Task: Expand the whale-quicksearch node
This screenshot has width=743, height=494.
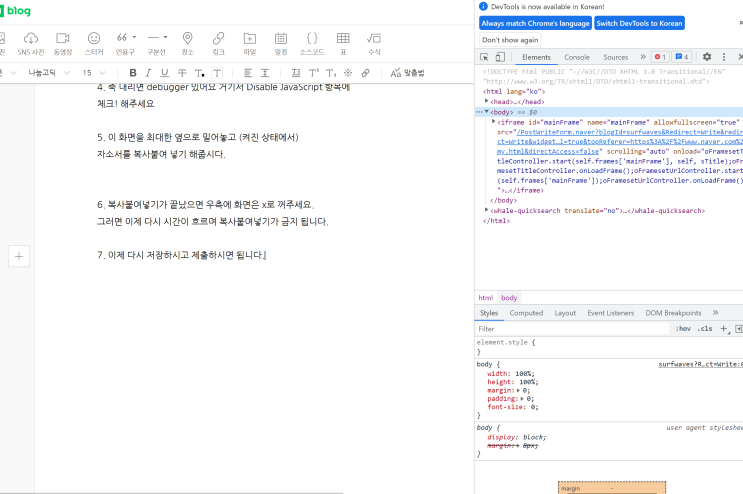Action: tap(487, 210)
